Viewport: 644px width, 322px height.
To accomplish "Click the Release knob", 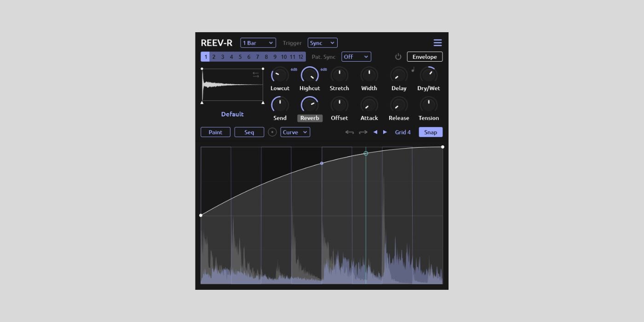I will click(x=399, y=104).
